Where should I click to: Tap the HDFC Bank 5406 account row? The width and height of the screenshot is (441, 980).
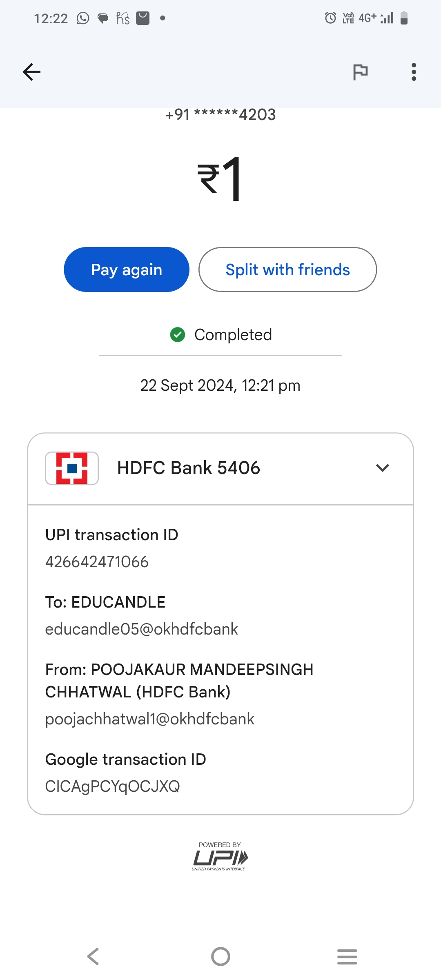(x=189, y=468)
